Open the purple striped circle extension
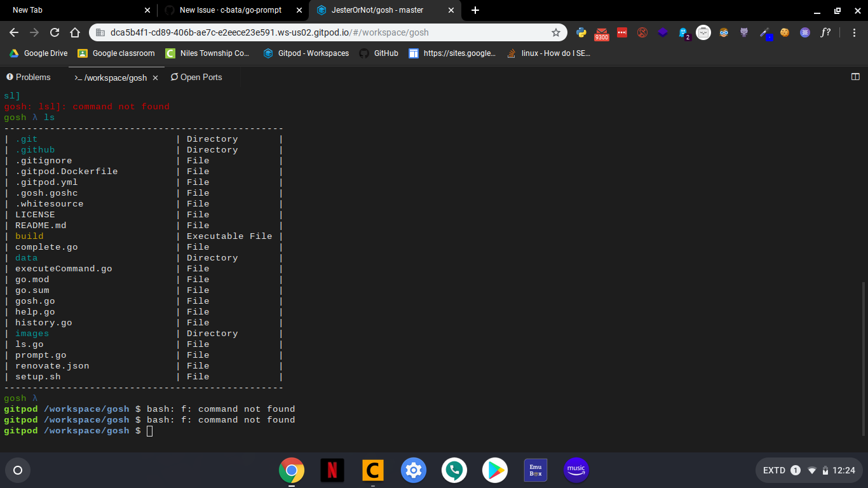The image size is (868, 488). tap(805, 32)
